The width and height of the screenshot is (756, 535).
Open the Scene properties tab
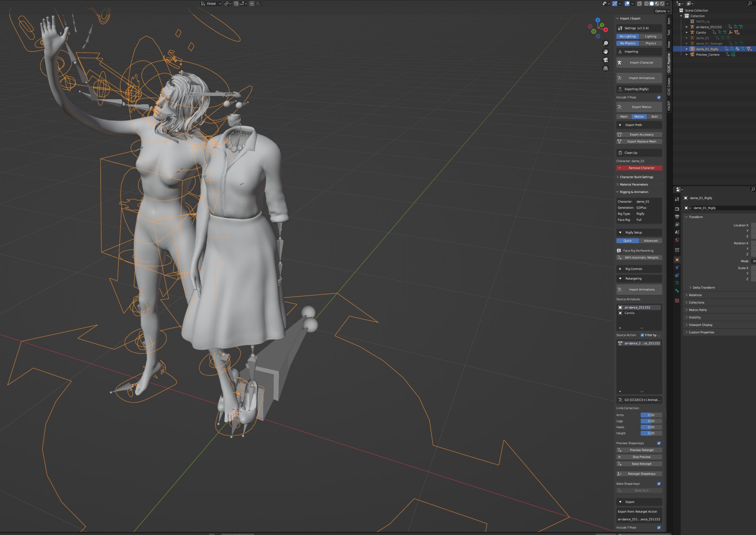677,232
